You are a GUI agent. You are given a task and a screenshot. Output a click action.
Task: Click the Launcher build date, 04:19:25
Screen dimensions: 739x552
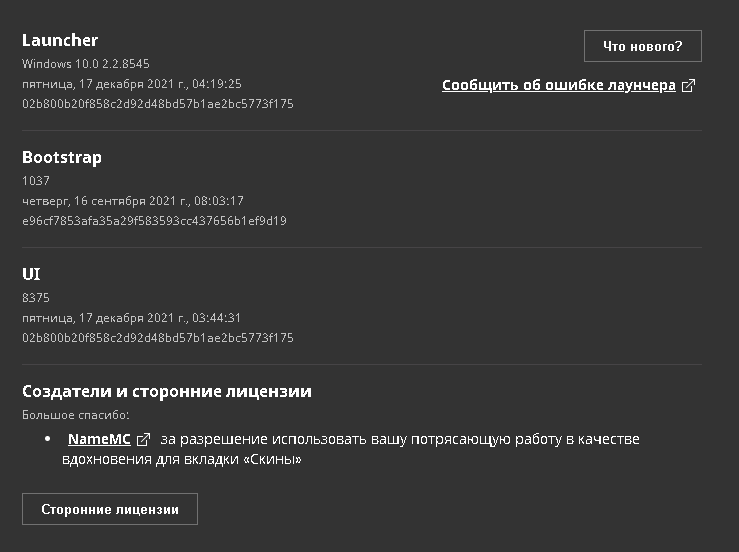click(132, 83)
